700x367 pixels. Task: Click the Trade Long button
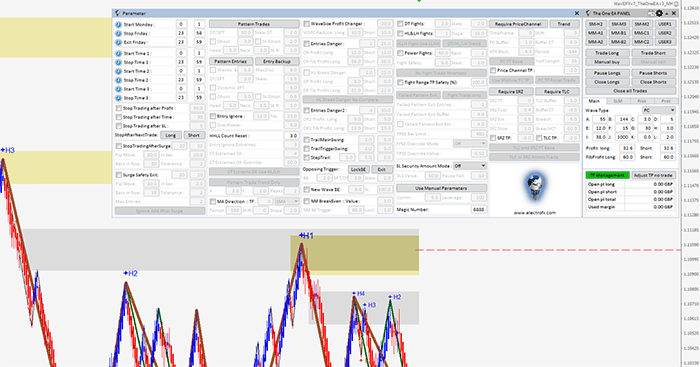[607, 53]
